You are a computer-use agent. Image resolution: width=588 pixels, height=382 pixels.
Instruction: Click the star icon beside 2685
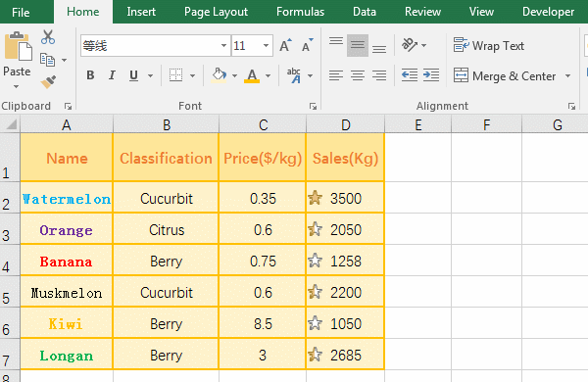tap(315, 355)
